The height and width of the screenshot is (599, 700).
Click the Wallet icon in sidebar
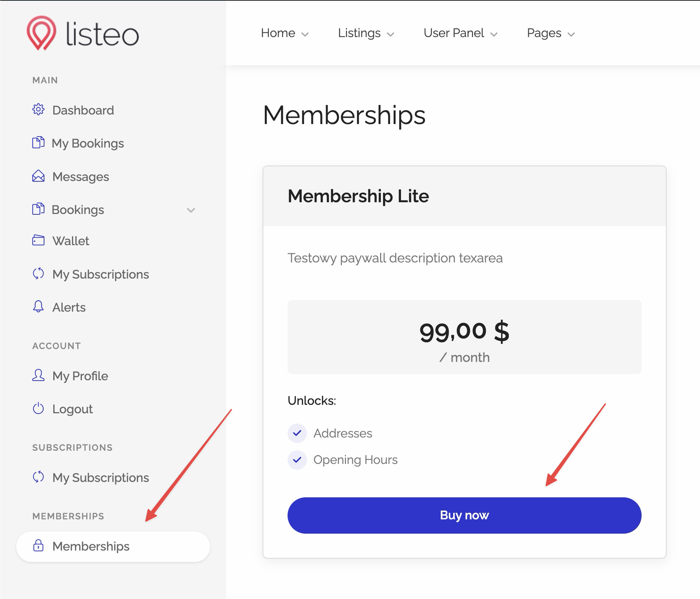pos(38,240)
